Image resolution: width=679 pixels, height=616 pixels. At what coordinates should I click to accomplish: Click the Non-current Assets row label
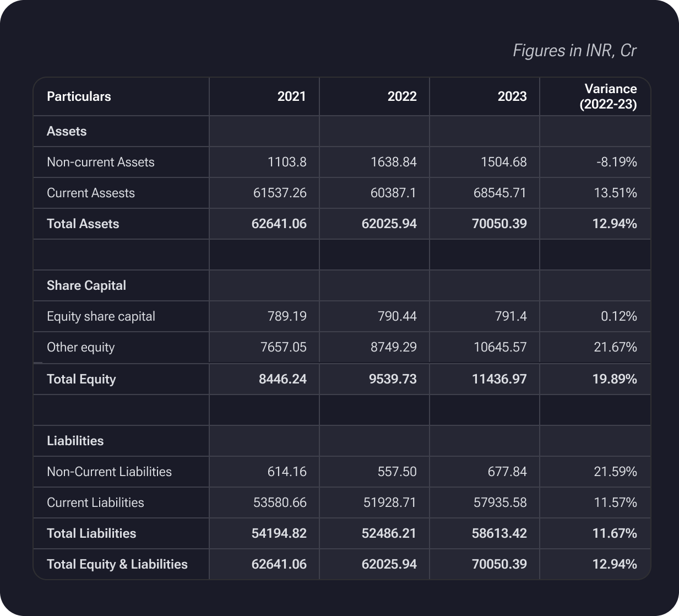coord(100,162)
